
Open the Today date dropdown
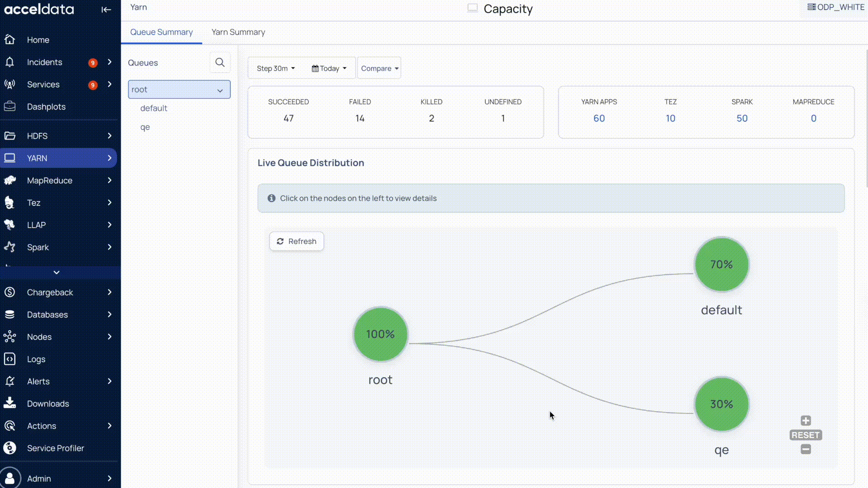pyautogui.click(x=329, y=68)
